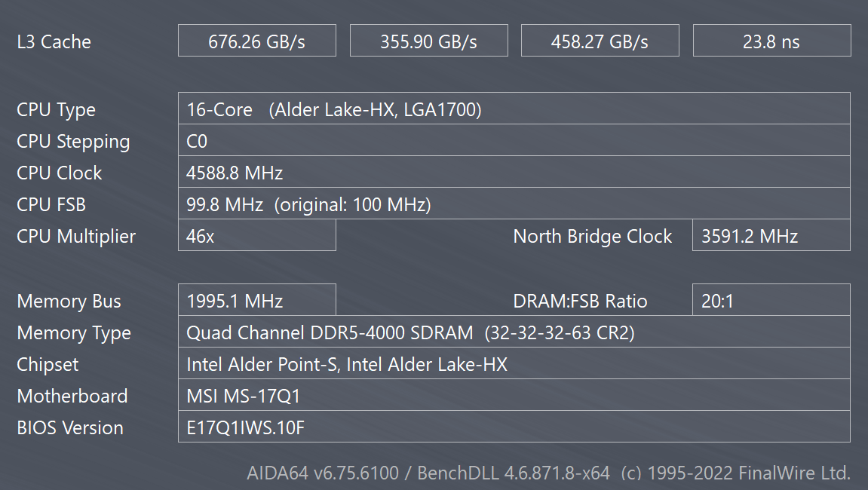Select the L3 Cache 355.90 GB/s write value
This screenshot has height=490, width=868.
pyautogui.click(x=428, y=41)
